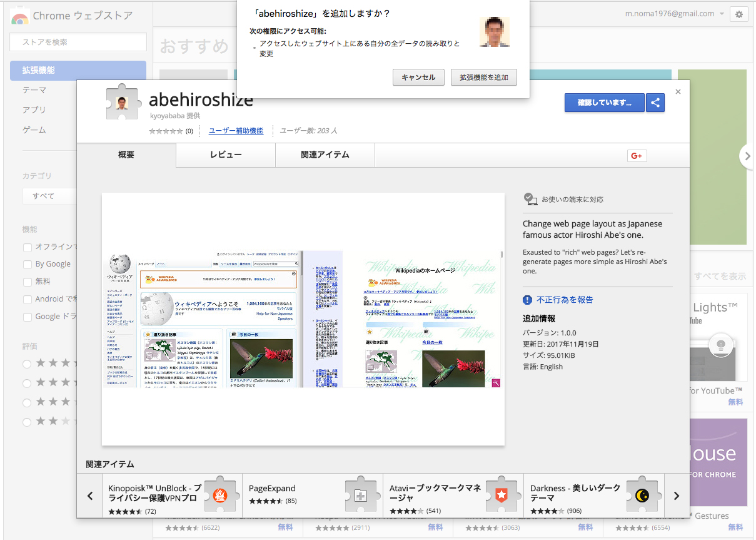Open the m.noma1976@gmail.com account dropdown
Screen dimensions: 756x540
coord(675,14)
